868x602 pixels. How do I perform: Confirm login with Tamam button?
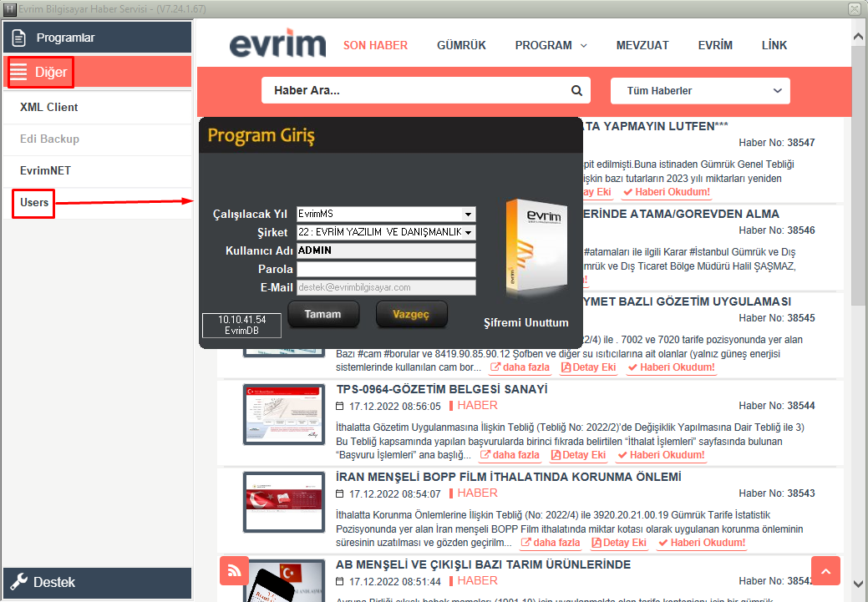(x=323, y=314)
